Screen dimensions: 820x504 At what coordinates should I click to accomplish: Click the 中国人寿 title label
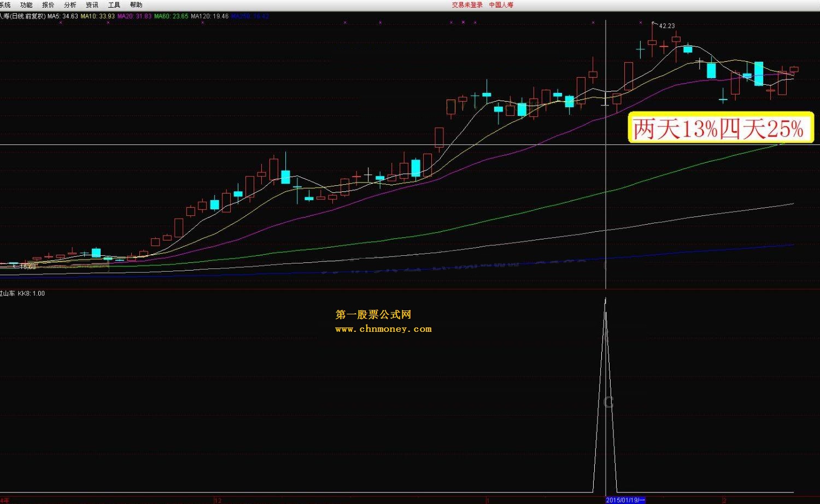click(x=501, y=5)
